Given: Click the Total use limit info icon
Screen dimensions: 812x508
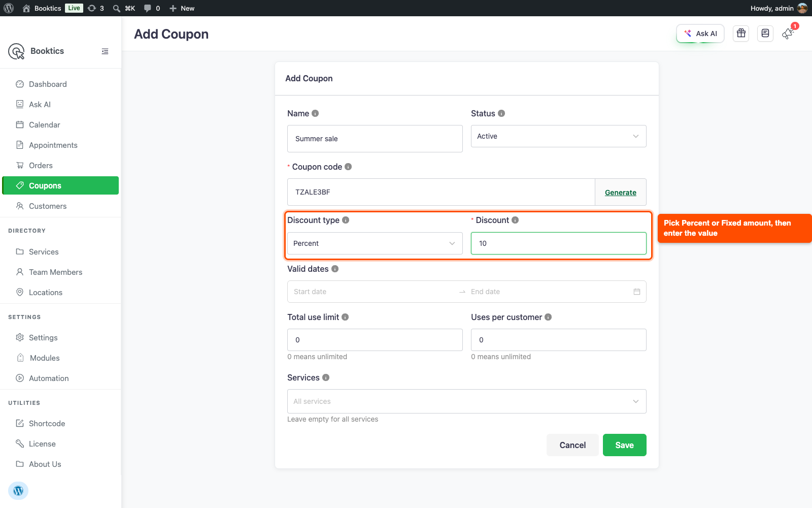Looking at the screenshot, I should 345,317.
